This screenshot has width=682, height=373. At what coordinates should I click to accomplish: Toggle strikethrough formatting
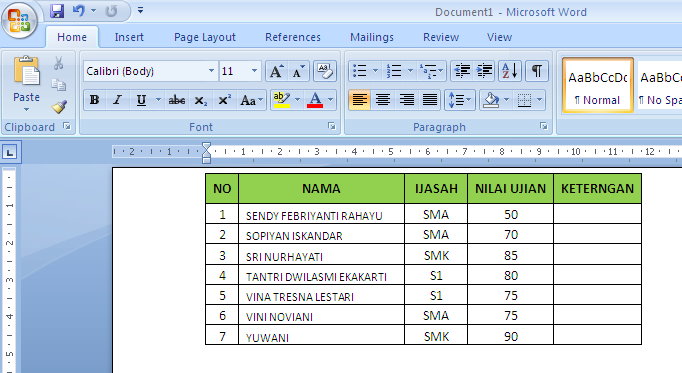click(x=177, y=100)
